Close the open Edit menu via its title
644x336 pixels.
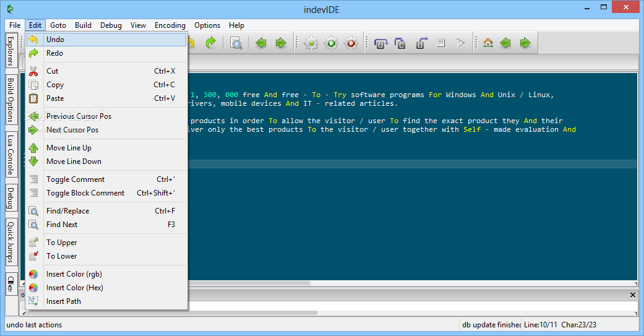click(35, 25)
